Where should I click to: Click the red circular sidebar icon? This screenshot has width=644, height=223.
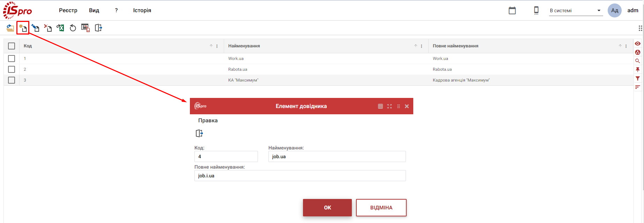pos(638,52)
